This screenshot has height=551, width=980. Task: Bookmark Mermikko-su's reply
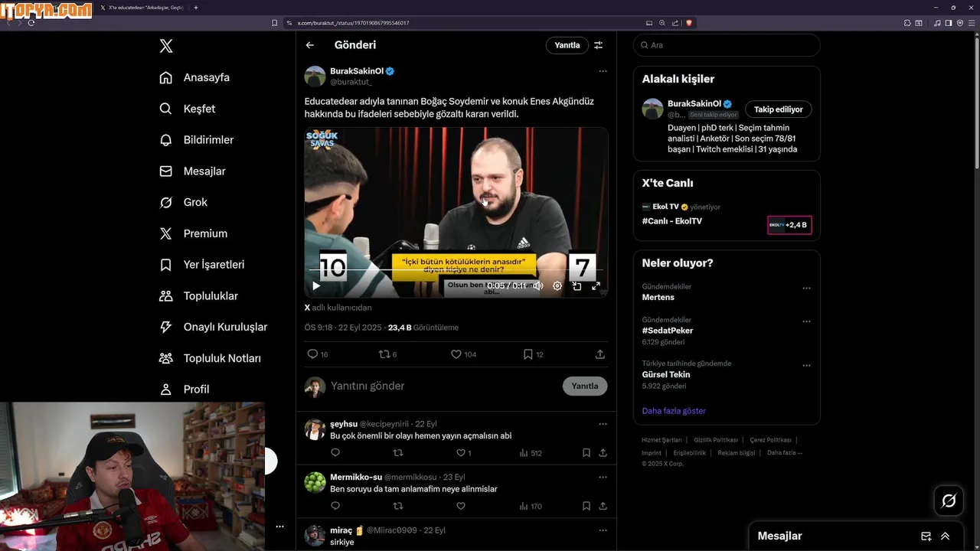click(586, 506)
